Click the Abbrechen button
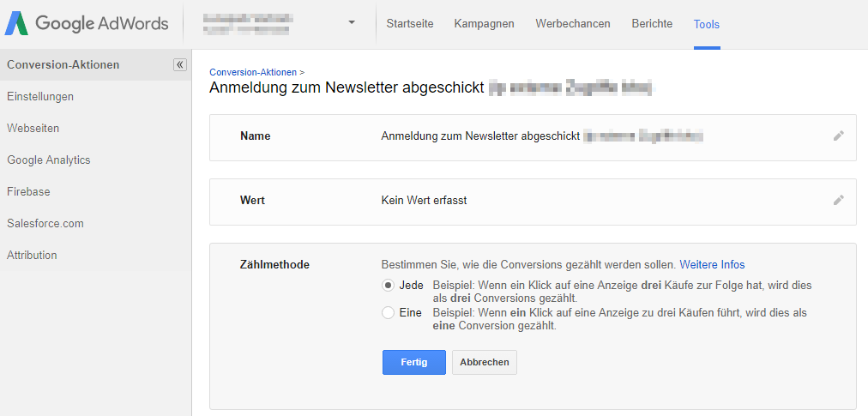 pos(485,362)
